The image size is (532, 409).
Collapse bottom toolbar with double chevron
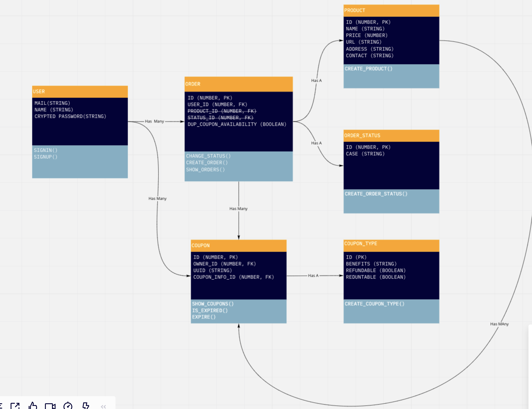tap(103, 406)
